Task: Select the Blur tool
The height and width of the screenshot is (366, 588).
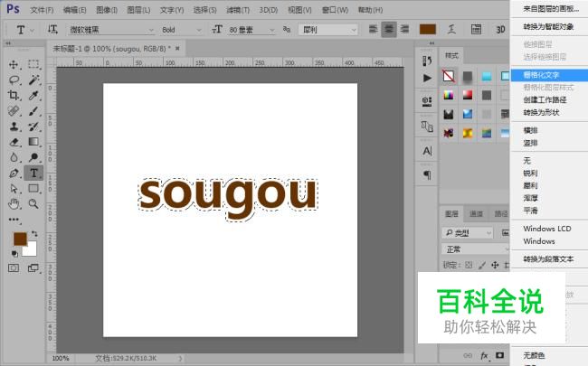Action: pos(14,157)
